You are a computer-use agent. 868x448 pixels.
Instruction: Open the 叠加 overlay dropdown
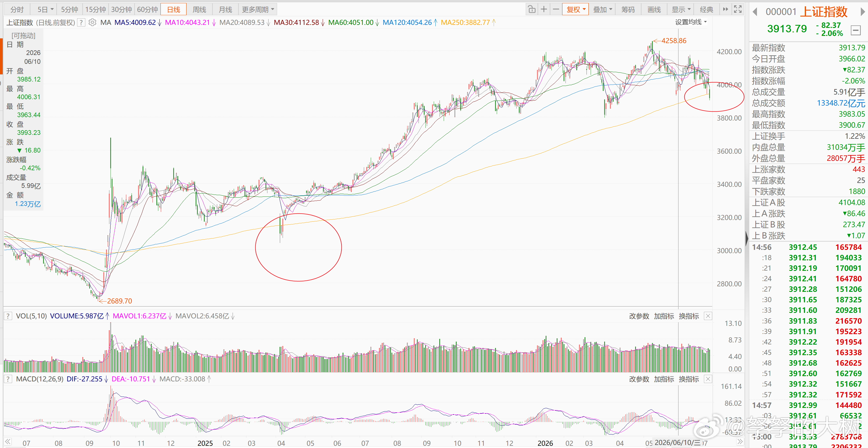coord(602,9)
